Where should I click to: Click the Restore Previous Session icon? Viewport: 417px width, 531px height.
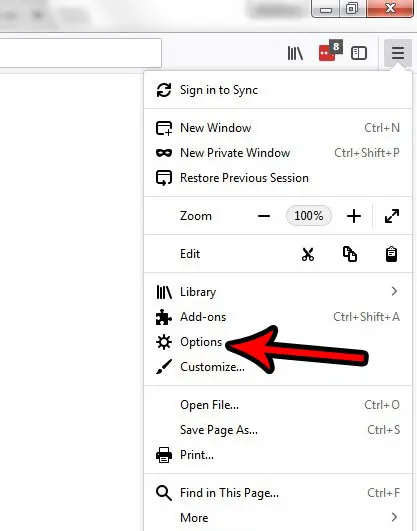point(164,178)
